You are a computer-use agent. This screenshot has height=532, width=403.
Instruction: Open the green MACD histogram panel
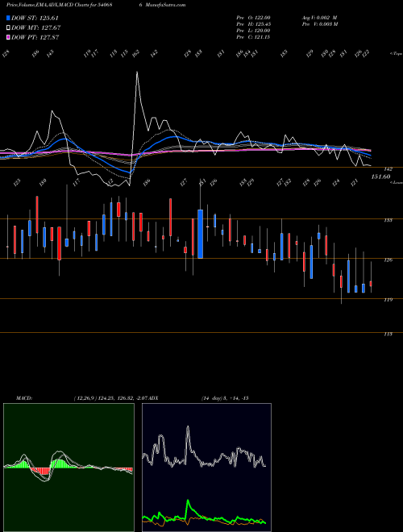pyautogui.click(x=69, y=468)
